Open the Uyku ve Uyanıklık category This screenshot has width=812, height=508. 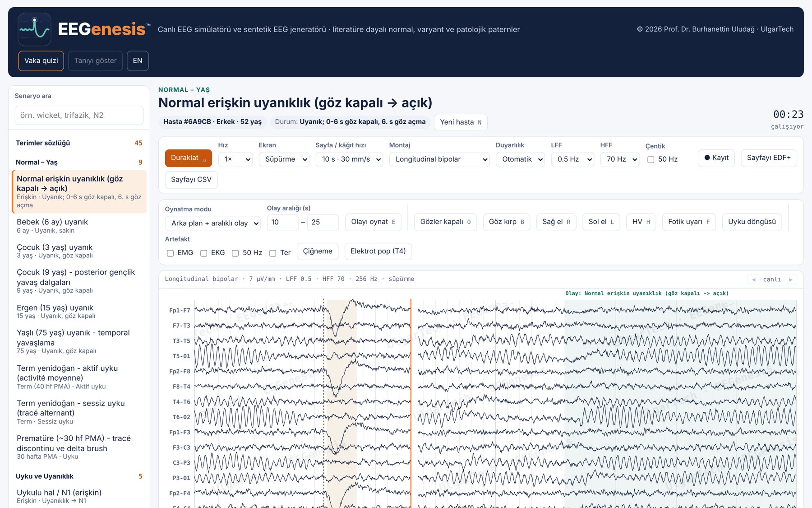click(x=79, y=476)
